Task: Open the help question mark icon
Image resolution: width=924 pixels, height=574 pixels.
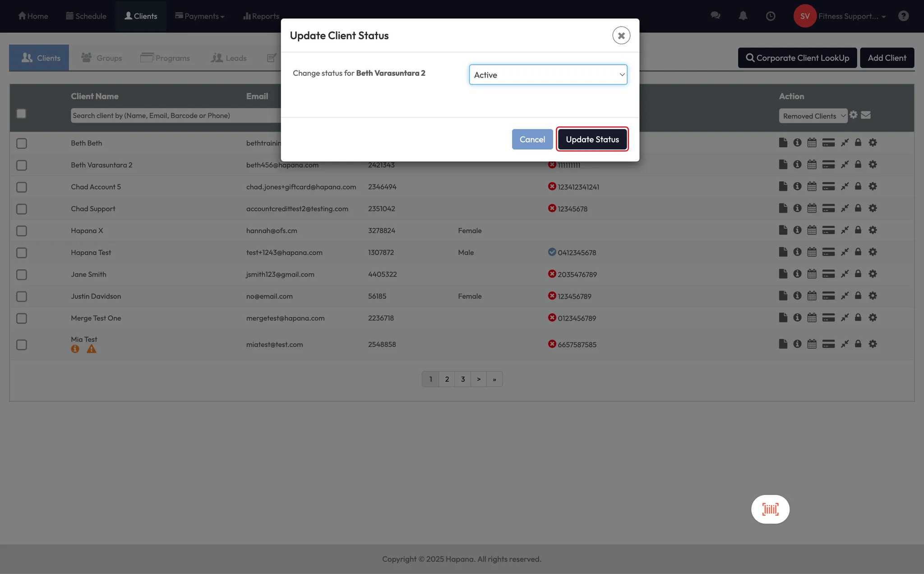Action: 903,16
